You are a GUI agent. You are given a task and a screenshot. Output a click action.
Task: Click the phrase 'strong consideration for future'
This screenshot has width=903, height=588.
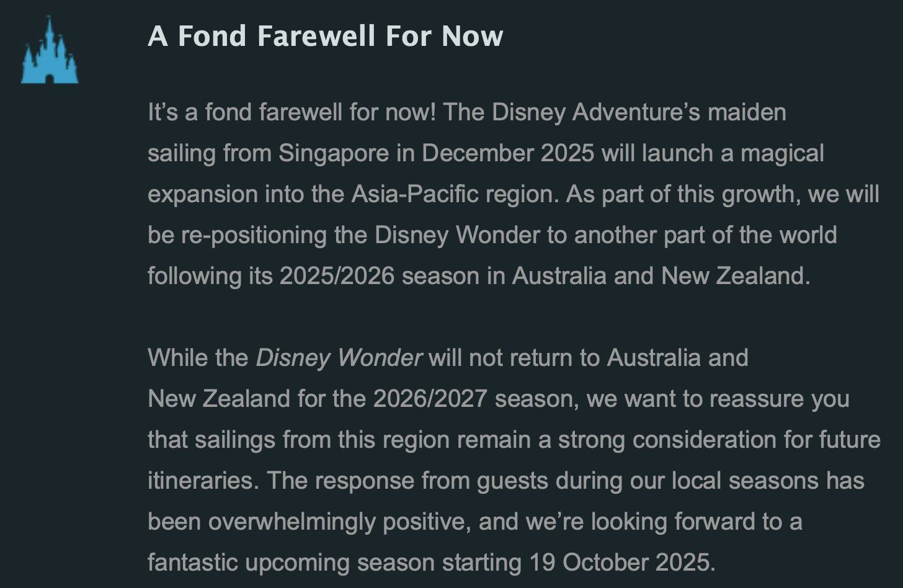[719, 440]
